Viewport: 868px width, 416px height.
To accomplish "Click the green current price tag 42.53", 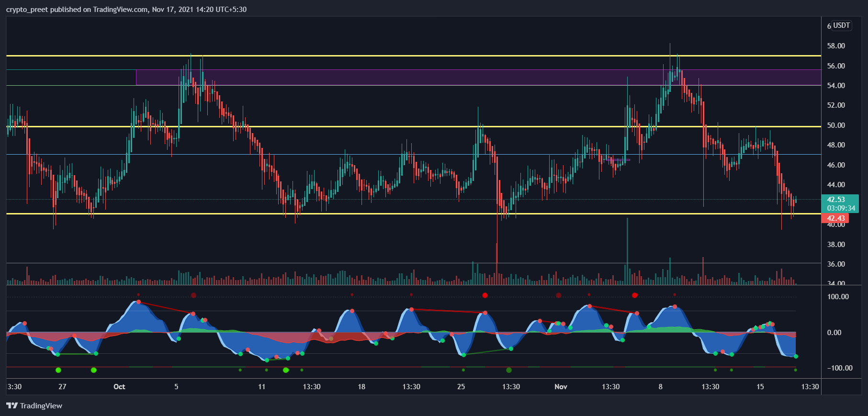I will pos(840,200).
